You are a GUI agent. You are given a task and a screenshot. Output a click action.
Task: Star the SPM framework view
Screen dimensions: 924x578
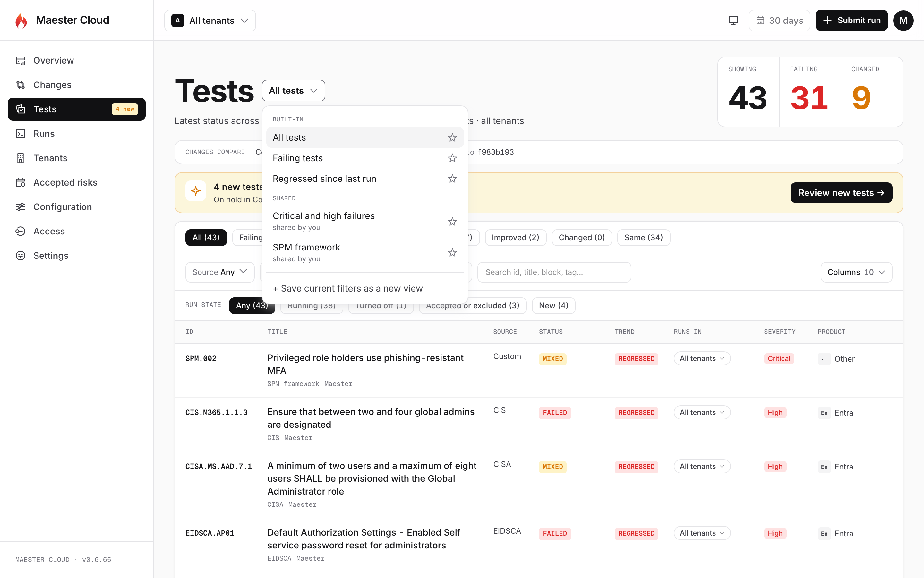click(452, 253)
